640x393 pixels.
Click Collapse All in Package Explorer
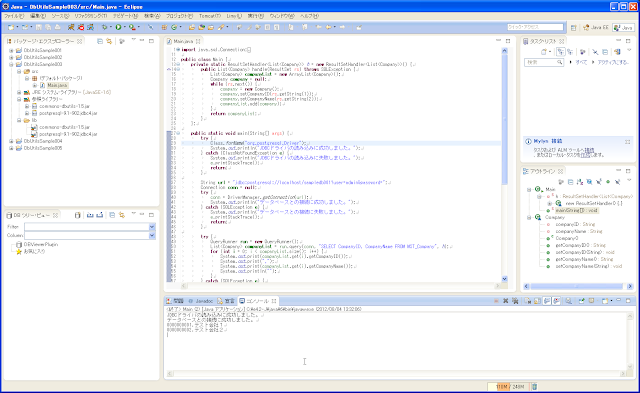[x=100, y=41]
